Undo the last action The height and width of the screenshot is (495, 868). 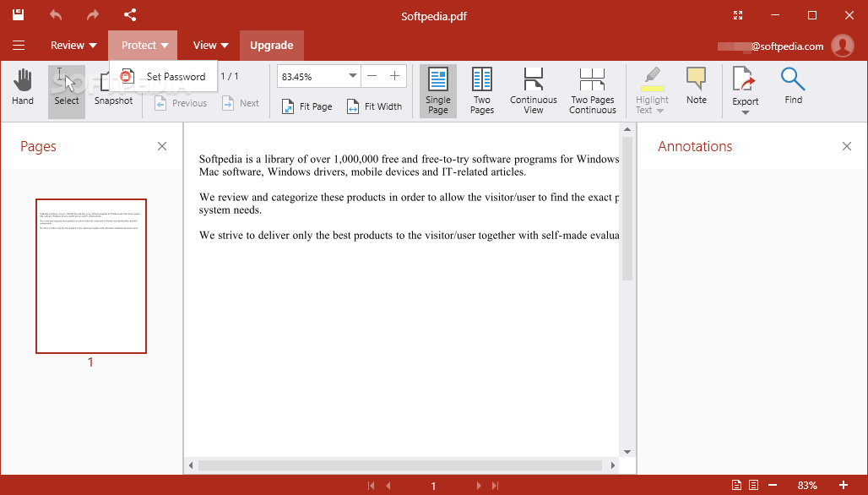click(x=56, y=15)
